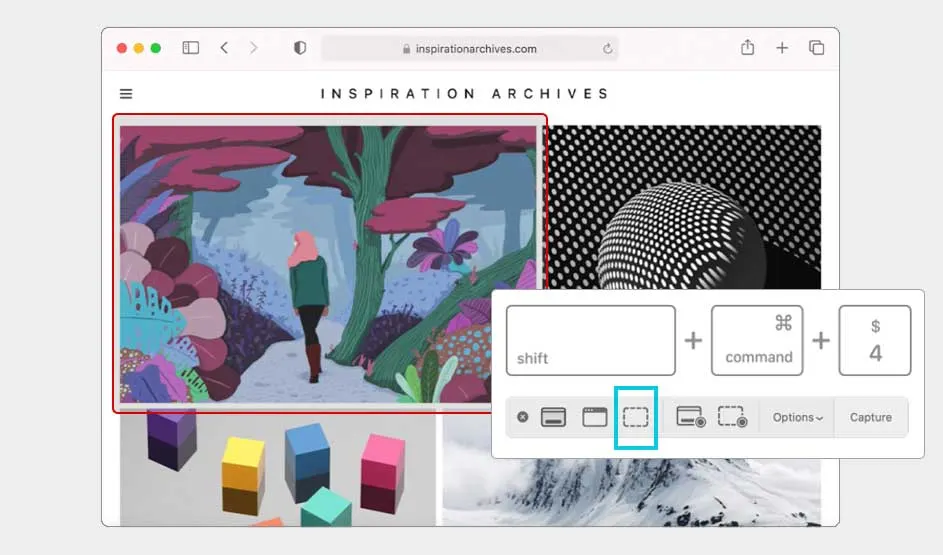This screenshot has width=943, height=555.
Task: Click the shift key graphic
Action: pos(591,340)
